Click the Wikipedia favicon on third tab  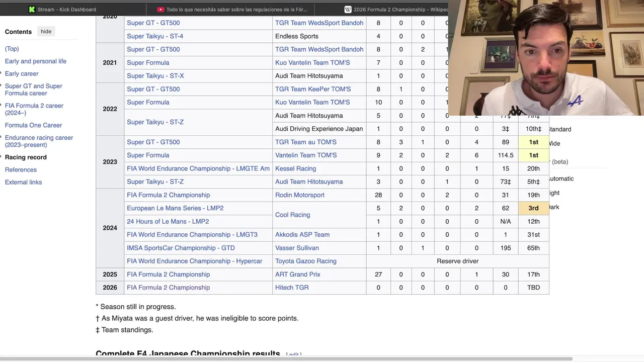[348, 10]
